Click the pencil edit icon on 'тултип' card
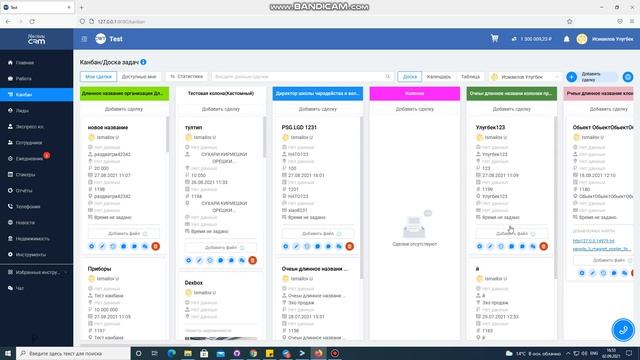Screen dimensions: 640x360 tap(199, 260)
